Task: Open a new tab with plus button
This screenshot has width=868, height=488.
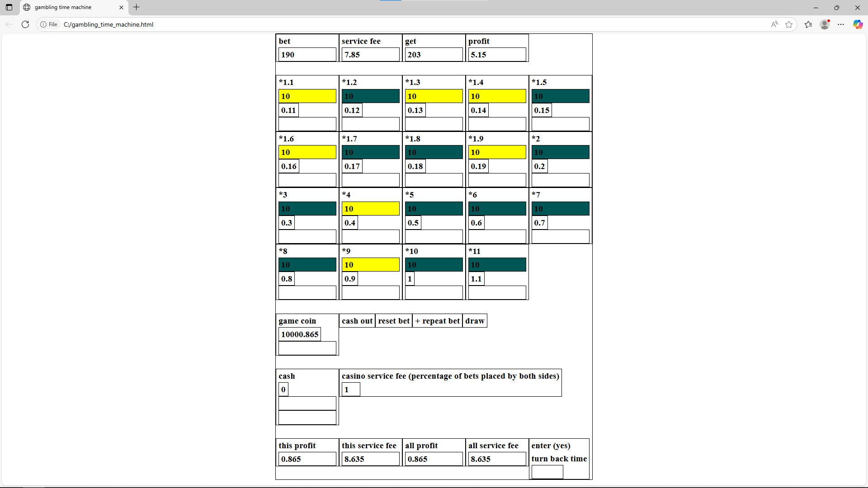Action: [137, 7]
